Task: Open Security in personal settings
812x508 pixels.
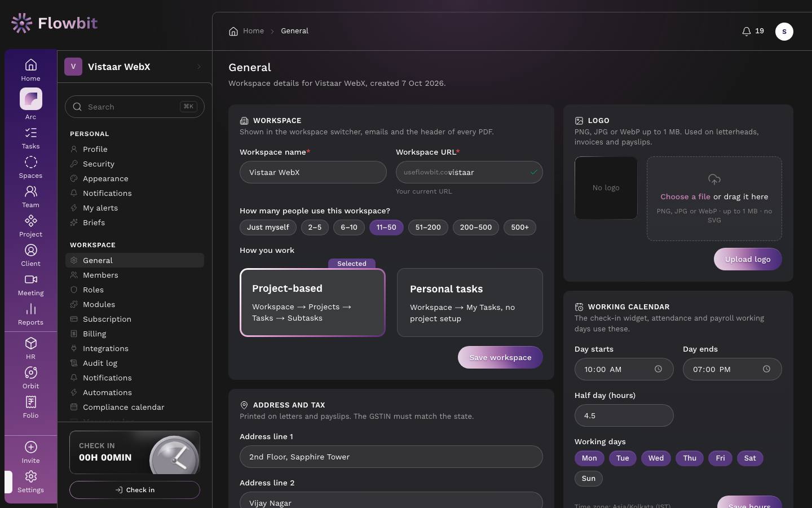Action: coord(135,164)
